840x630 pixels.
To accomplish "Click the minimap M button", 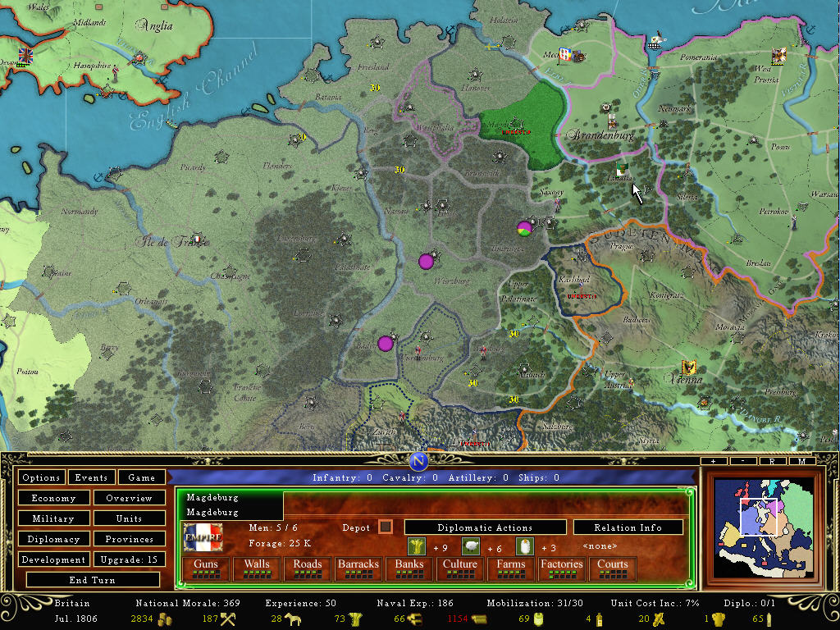I will tap(802, 461).
